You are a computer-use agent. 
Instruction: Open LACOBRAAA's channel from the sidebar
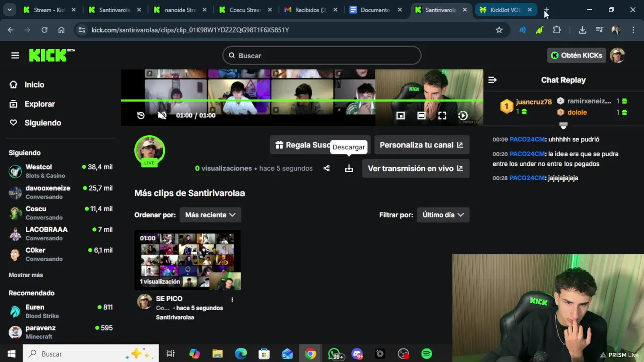tap(60, 233)
